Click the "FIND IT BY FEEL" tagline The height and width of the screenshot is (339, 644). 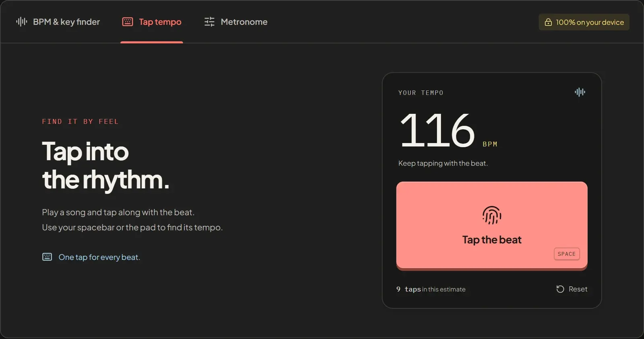click(80, 121)
